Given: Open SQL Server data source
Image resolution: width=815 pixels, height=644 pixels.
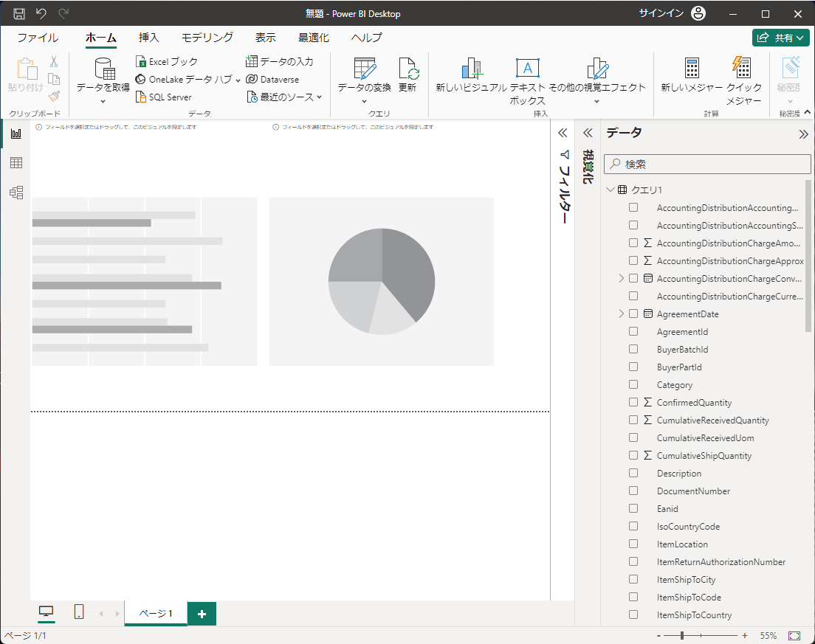Looking at the screenshot, I should [x=164, y=97].
